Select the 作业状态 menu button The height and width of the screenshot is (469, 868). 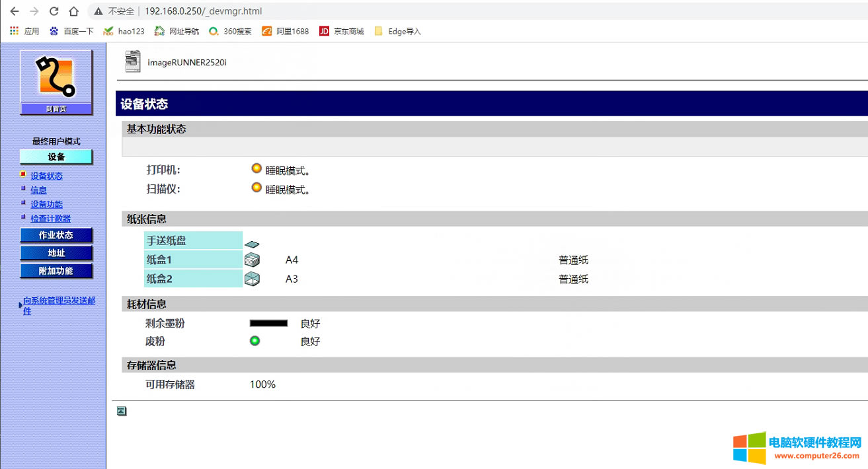[56, 235]
